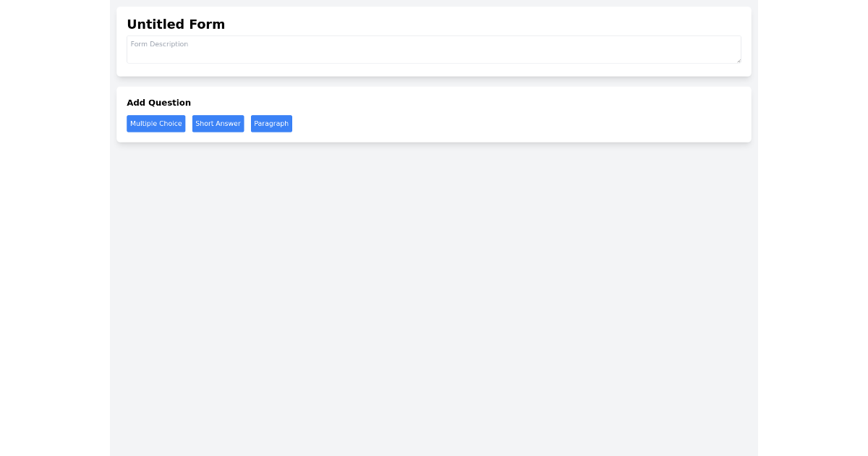Choose Multiple Choice as the question type
Viewport: 868px width, 456px height.
point(156,123)
